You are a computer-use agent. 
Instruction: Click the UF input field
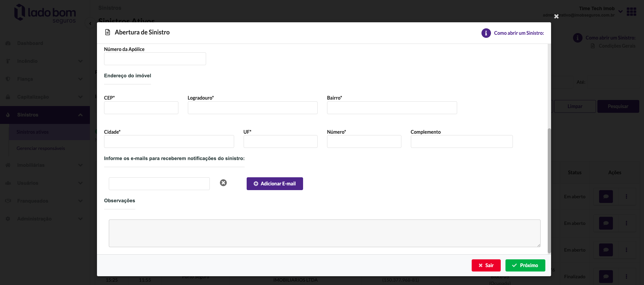coord(280,141)
